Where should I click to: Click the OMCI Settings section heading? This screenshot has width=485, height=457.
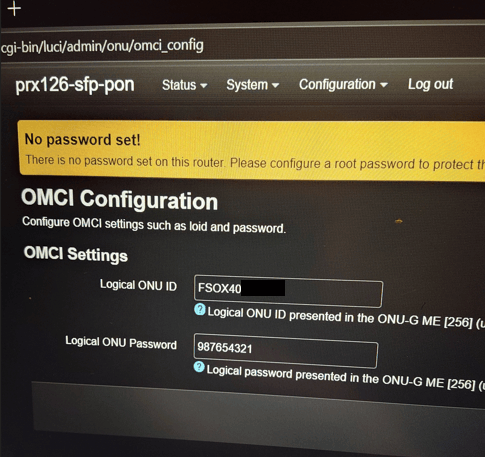coord(76,254)
